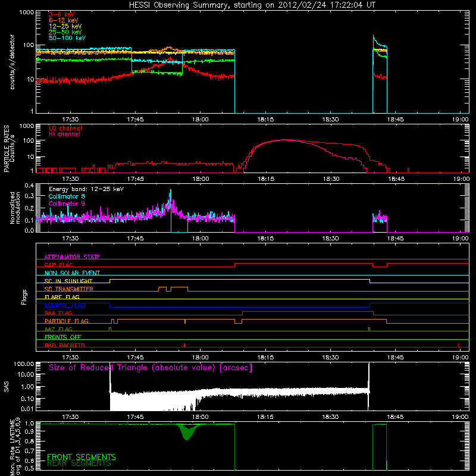Select the cyan 50-100 keV legend entry
This screenshot has height=476, width=476.
pyautogui.click(x=67, y=38)
